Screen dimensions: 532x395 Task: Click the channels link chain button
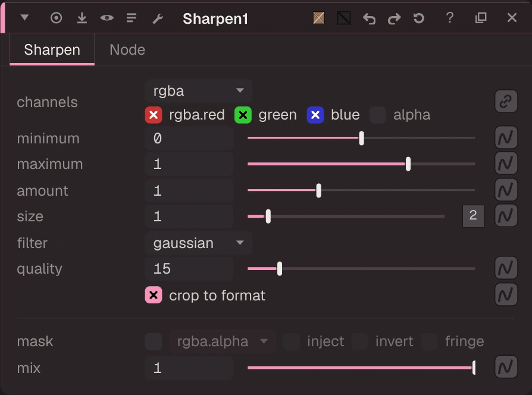point(506,101)
